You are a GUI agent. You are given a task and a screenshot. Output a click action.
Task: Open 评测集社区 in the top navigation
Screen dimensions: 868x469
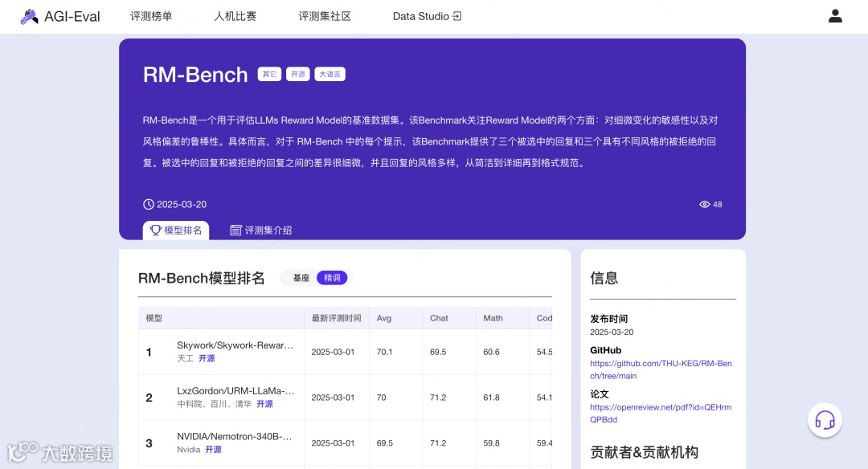pyautogui.click(x=325, y=16)
